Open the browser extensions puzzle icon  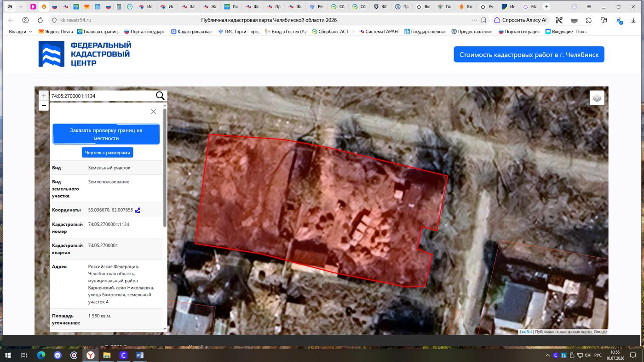589,20
